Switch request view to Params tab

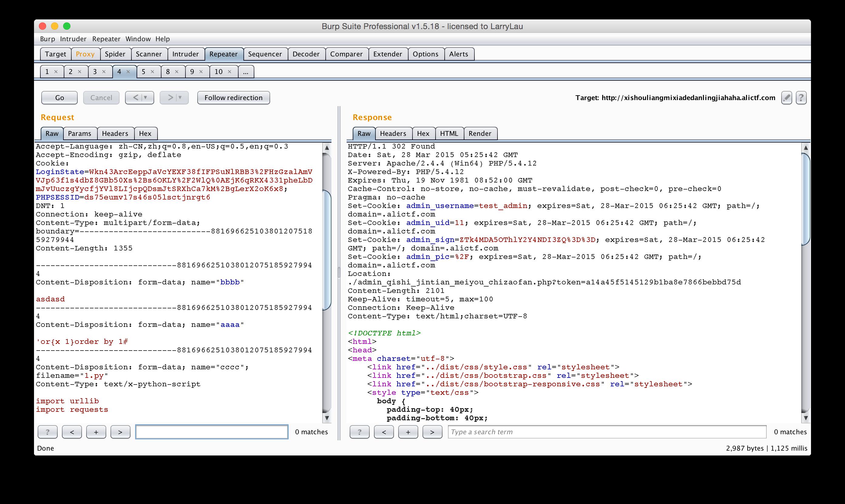[79, 133]
